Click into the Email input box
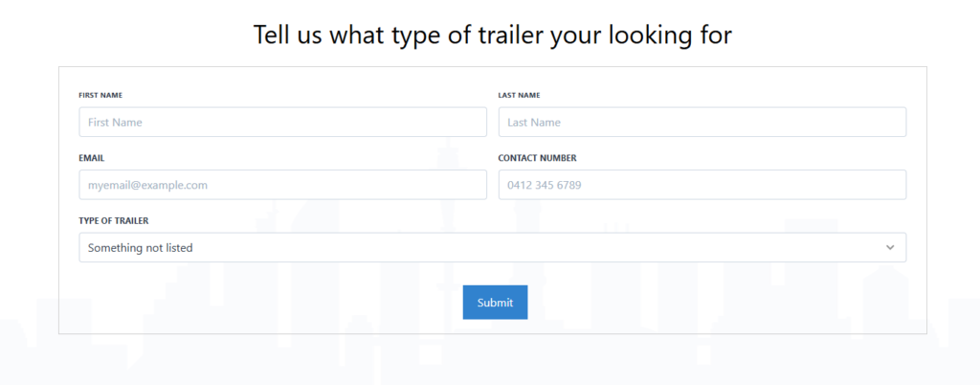The image size is (980, 385). (282, 185)
